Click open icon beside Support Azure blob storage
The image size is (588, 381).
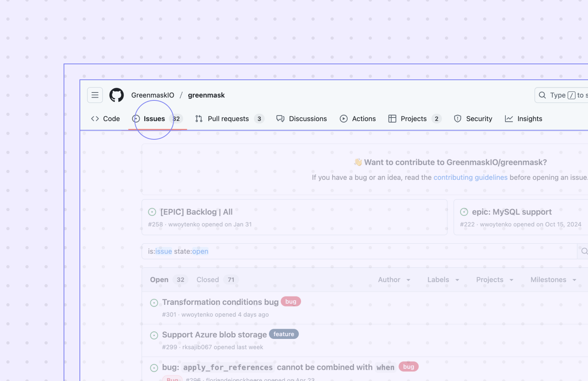(x=154, y=335)
